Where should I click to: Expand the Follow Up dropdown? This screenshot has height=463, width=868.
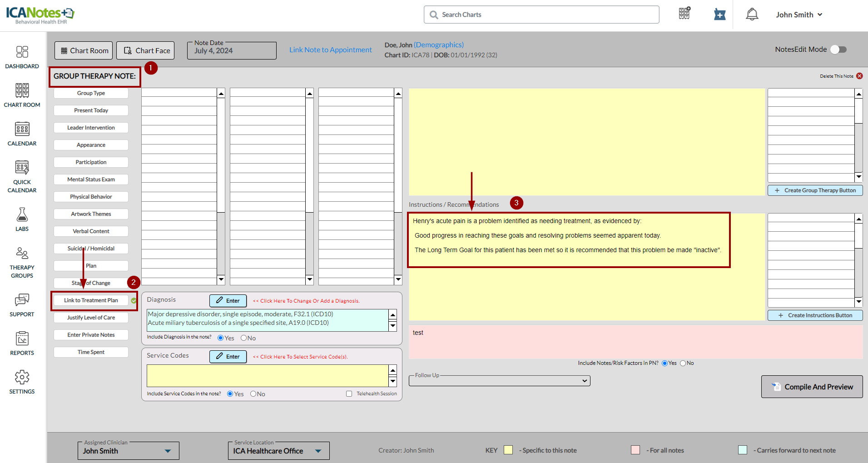[499, 381]
